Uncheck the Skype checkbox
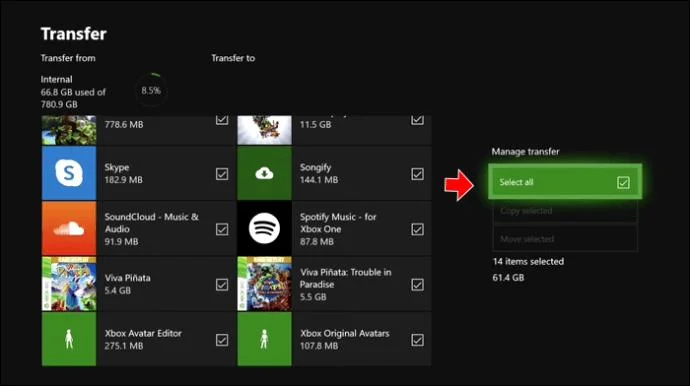Screen dimensions: 690x386 [x=222, y=174]
